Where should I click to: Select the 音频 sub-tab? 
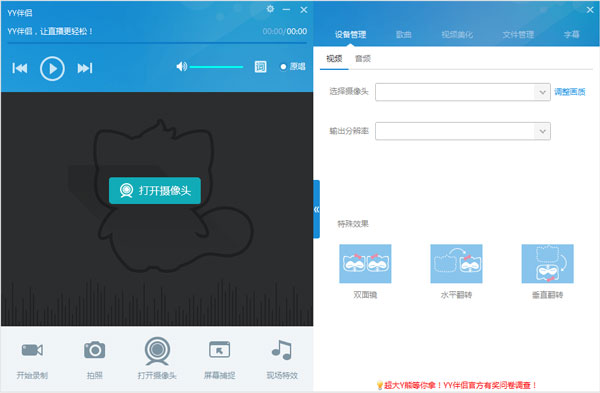(x=363, y=59)
